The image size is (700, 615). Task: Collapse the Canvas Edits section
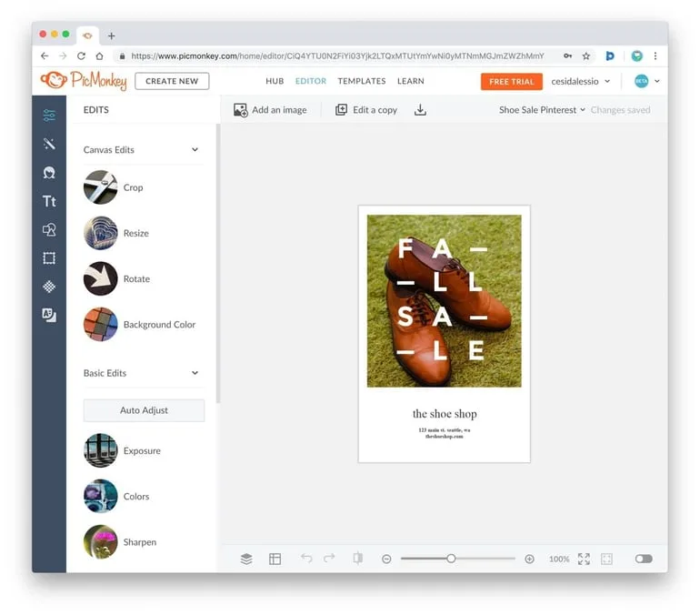195,150
